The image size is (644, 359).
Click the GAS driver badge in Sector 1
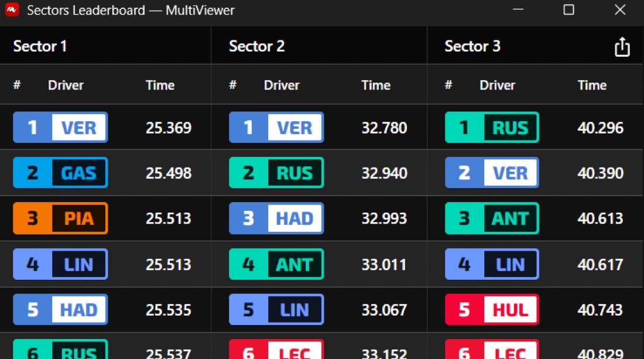coord(60,173)
